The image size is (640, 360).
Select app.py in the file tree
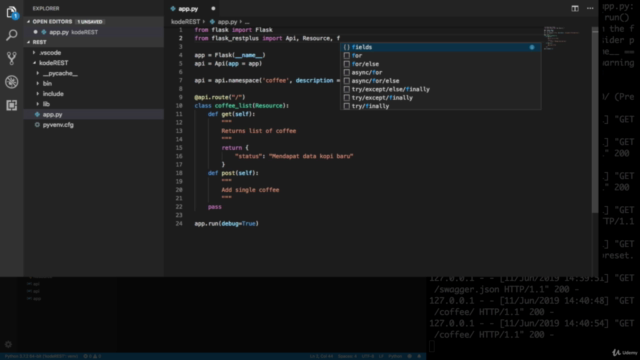[94, 115]
